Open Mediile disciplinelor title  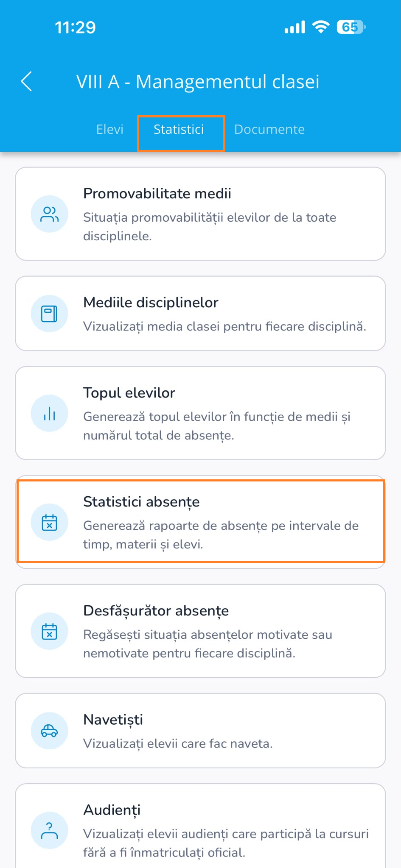coord(151,303)
